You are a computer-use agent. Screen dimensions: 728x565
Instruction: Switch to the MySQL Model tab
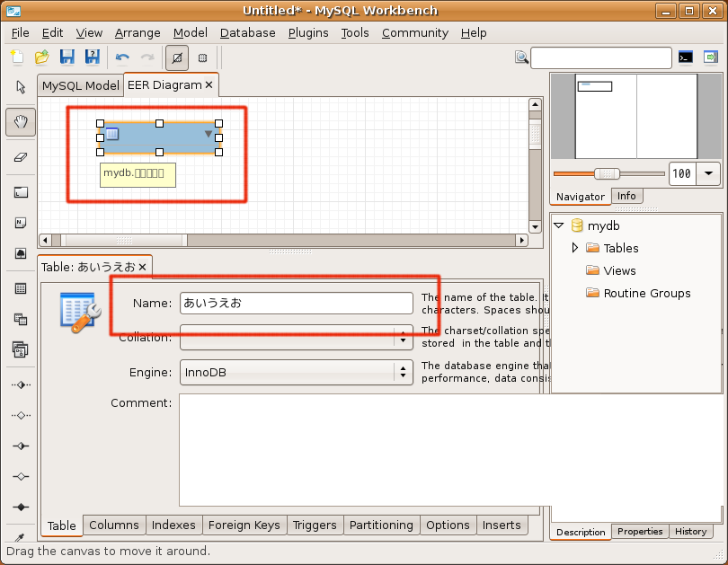(x=80, y=85)
